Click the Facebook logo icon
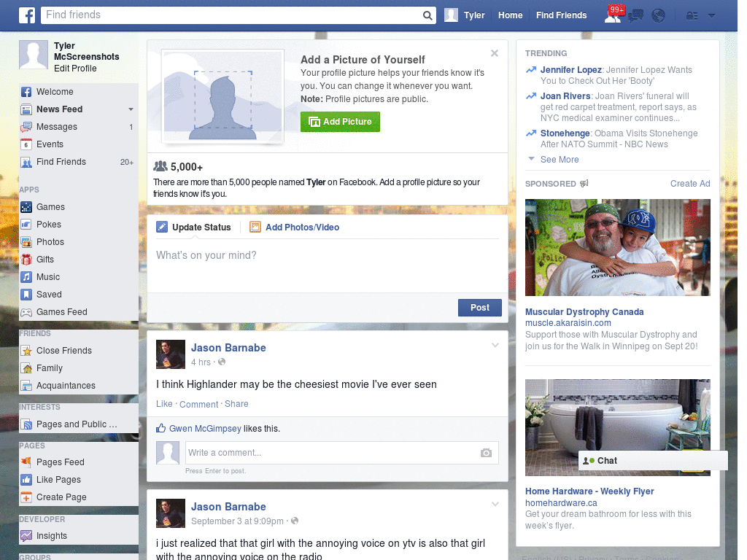 click(27, 15)
